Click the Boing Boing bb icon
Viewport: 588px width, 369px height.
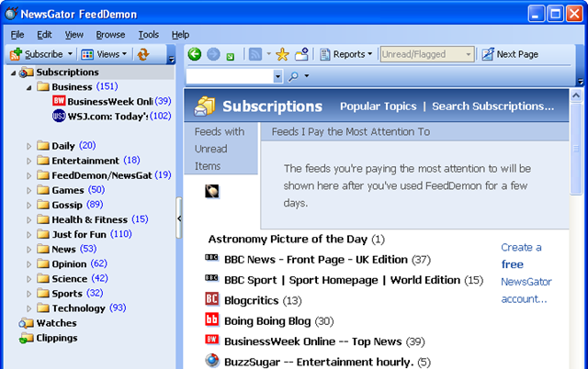pos(212,319)
